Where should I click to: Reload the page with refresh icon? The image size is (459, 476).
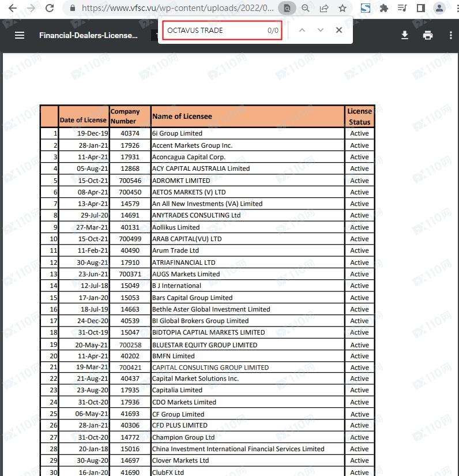point(50,9)
